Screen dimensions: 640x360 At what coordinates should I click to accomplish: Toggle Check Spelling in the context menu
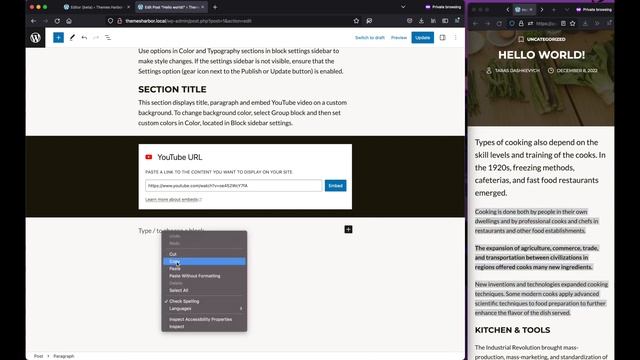(x=204, y=301)
